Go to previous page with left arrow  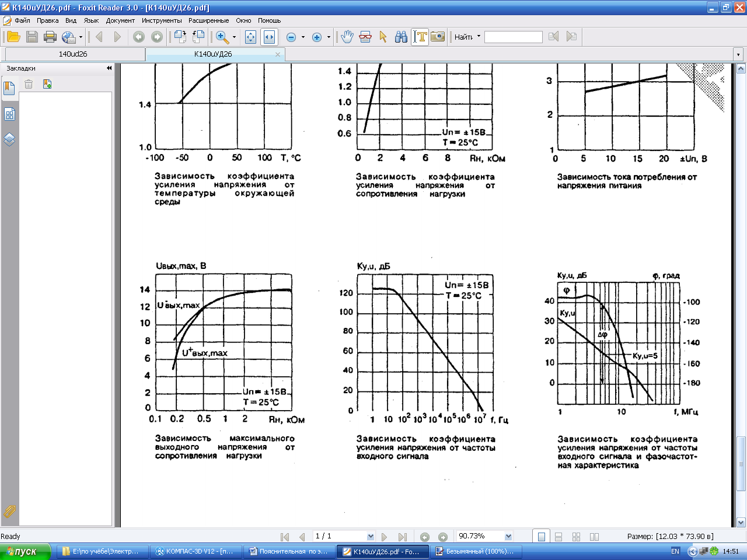tap(99, 37)
